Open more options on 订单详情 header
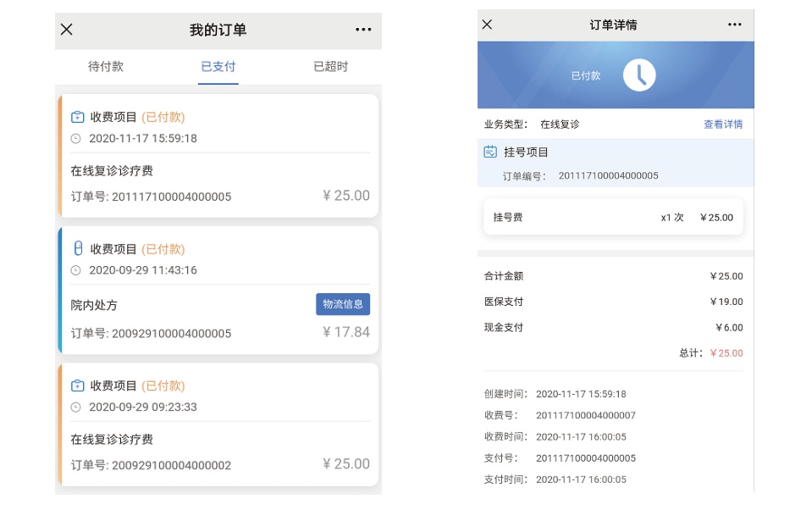This screenshot has width=812, height=521. click(x=734, y=25)
